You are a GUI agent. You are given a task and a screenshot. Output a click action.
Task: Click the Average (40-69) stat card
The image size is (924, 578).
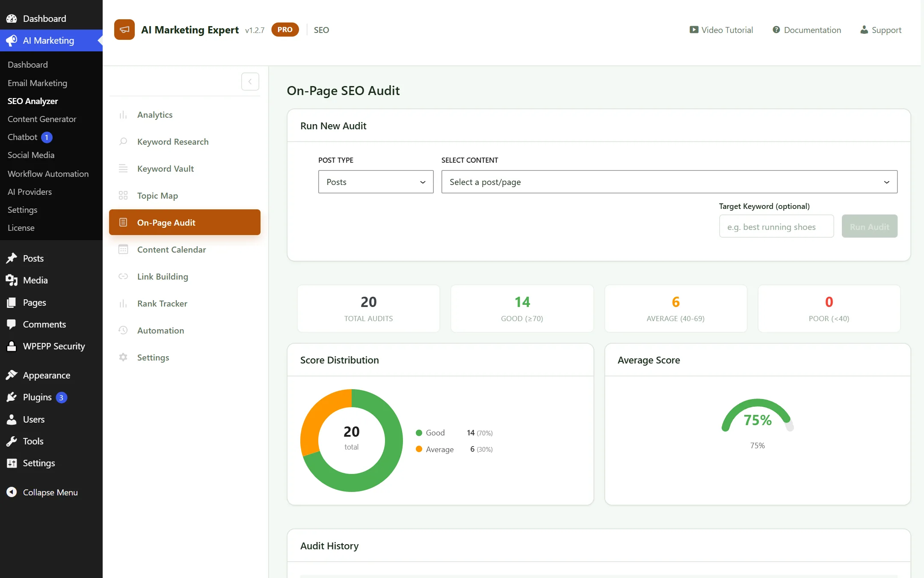tap(675, 309)
